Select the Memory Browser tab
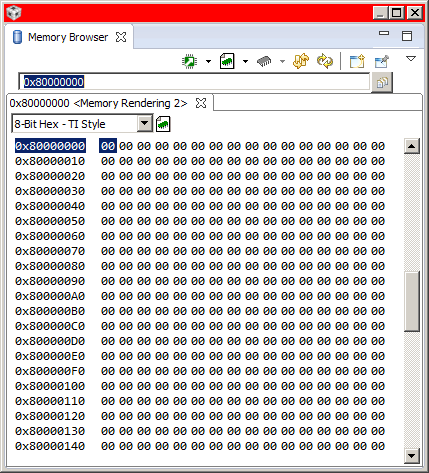The image size is (429, 473). pos(68,37)
